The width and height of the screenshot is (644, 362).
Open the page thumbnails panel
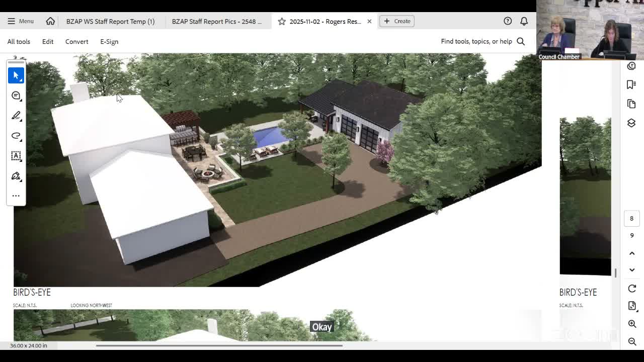pyautogui.click(x=631, y=104)
